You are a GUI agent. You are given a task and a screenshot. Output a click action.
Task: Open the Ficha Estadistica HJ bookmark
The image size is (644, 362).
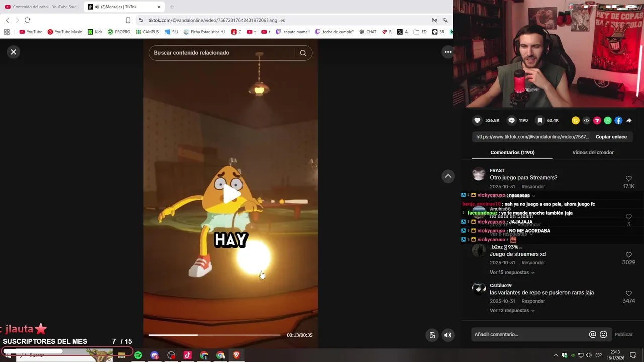(204, 32)
